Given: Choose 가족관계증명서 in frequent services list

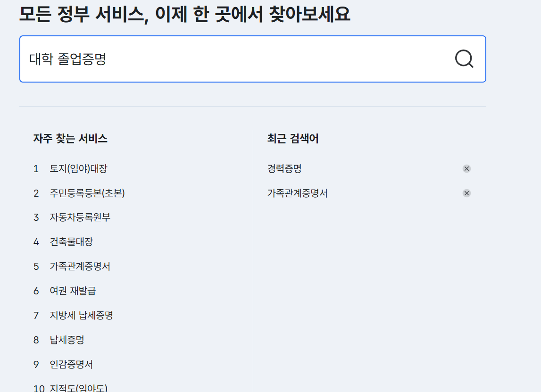Looking at the screenshot, I should point(80,267).
